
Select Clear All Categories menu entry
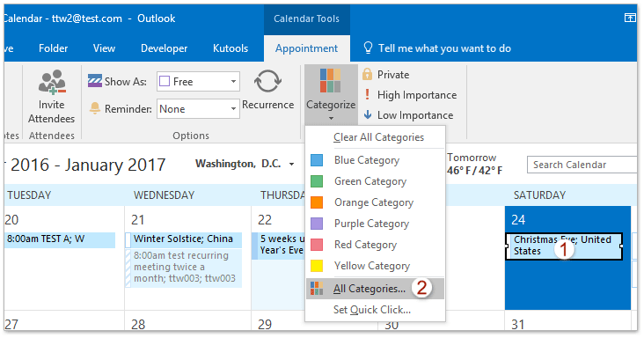pyautogui.click(x=378, y=137)
